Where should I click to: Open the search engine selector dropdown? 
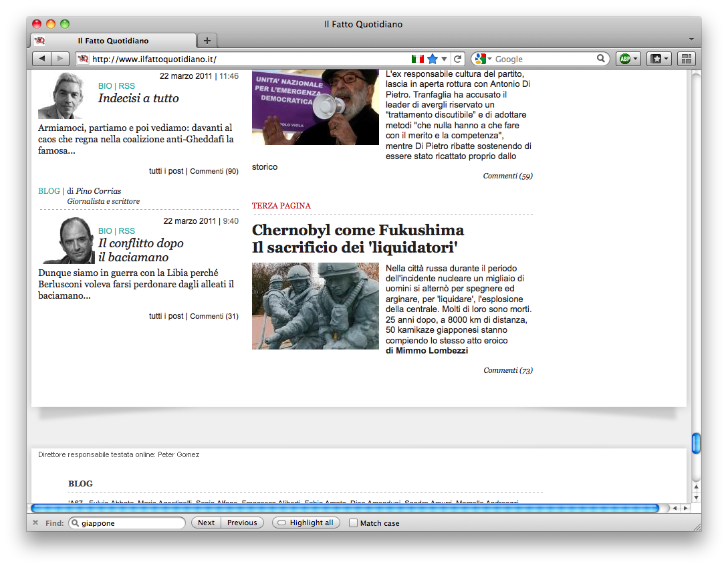click(x=483, y=59)
